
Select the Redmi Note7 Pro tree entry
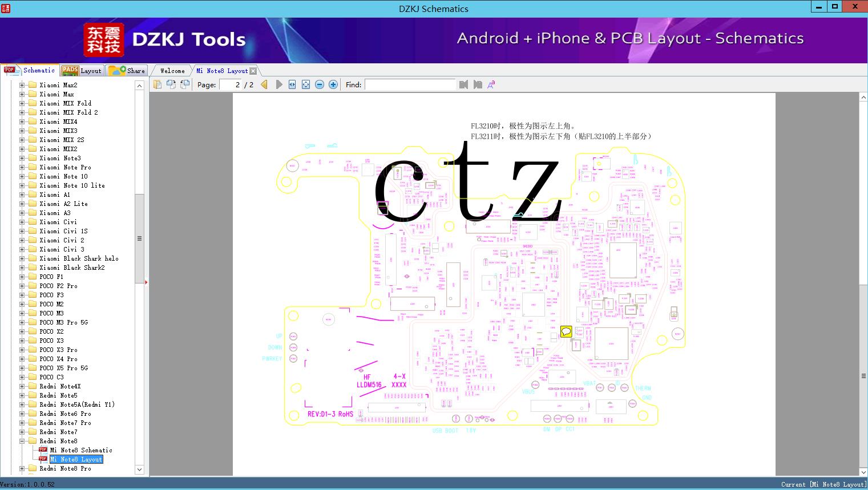65,423
